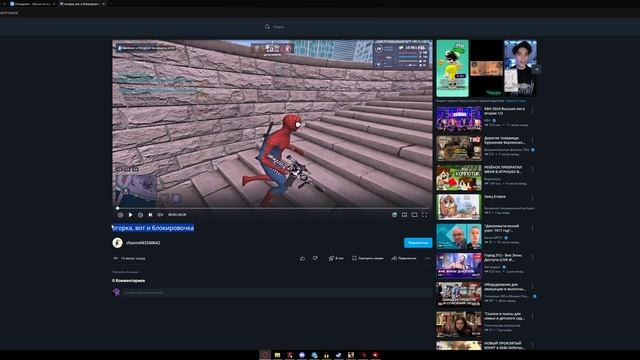Click the video progress bar handle
The height and width of the screenshot is (360, 640).
point(118,209)
